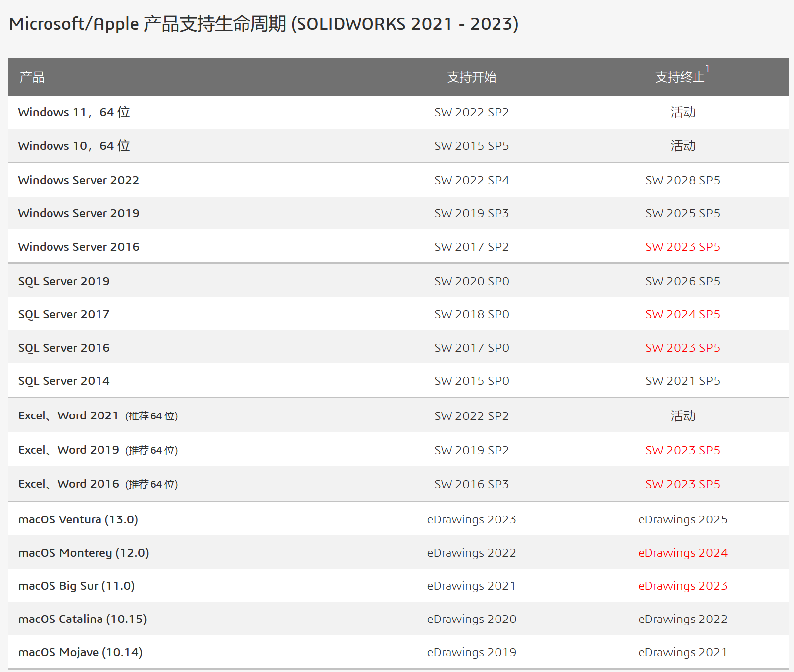Select the Excel、Word 2021 product cell
This screenshot has height=672, width=794.
coord(98,416)
